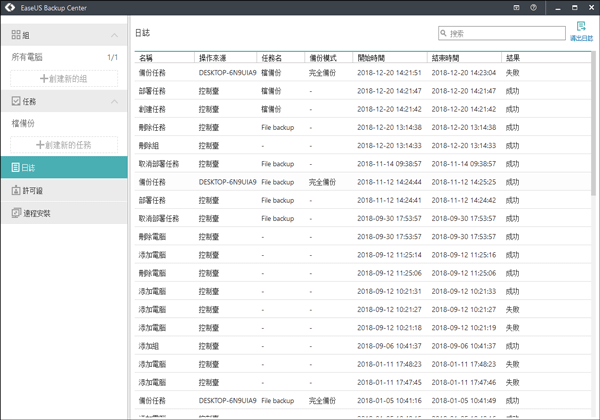
Task: Open the help question mark icon
Action: click(533, 8)
